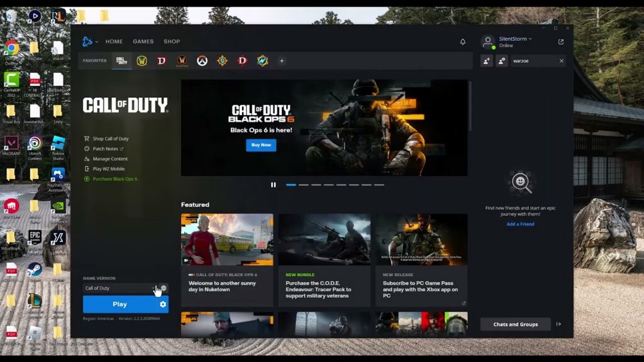Screen dimensions: 644x362
Task: Open the PlayStation Accessories desktop shortcut
Action: coord(58,180)
